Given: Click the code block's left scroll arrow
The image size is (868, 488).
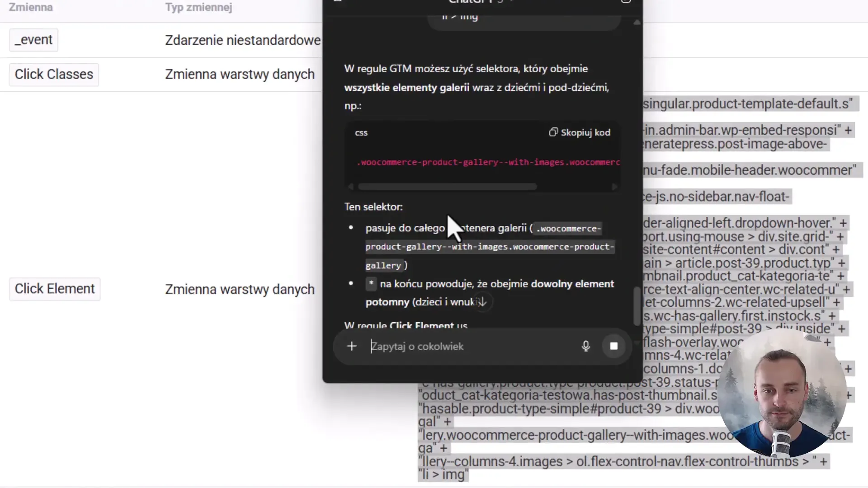Looking at the screenshot, I should (351, 187).
